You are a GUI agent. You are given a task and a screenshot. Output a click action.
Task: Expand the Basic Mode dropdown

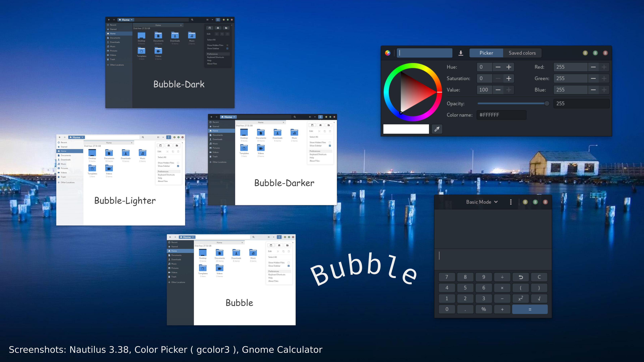click(x=482, y=202)
